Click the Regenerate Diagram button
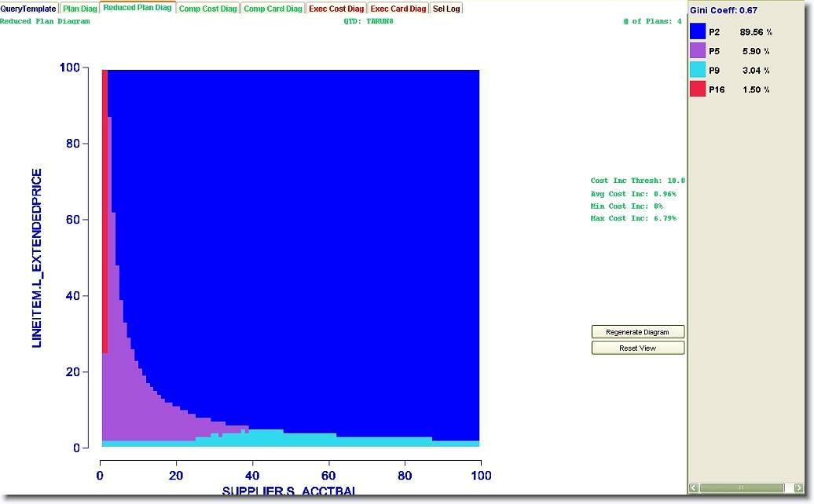Screen dimensions: 814x504 coord(637,332)
